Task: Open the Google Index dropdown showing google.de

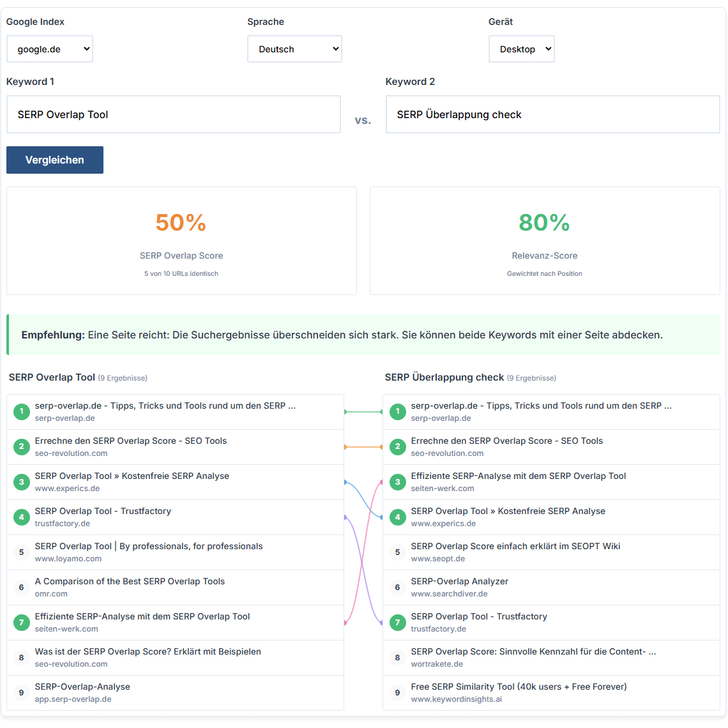Action: 49,49
